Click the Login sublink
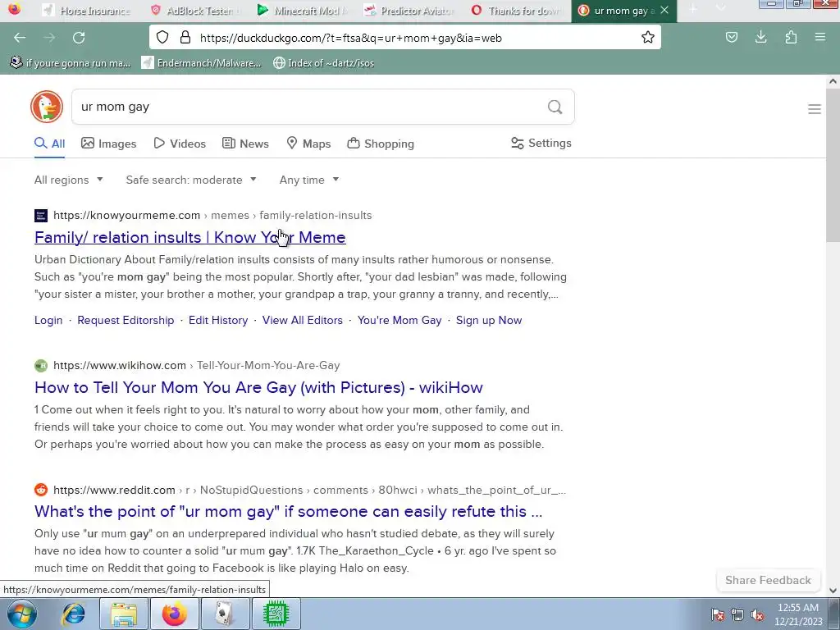This screenshot has height=630, width=840. point(48,321)
